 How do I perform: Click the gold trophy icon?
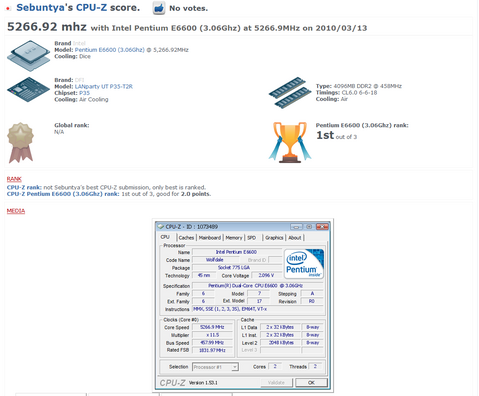pyautogui.click(x=290, y=142)
